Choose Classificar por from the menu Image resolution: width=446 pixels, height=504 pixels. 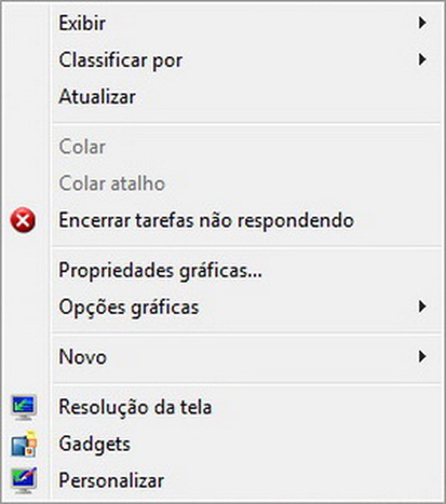point(121,60)
